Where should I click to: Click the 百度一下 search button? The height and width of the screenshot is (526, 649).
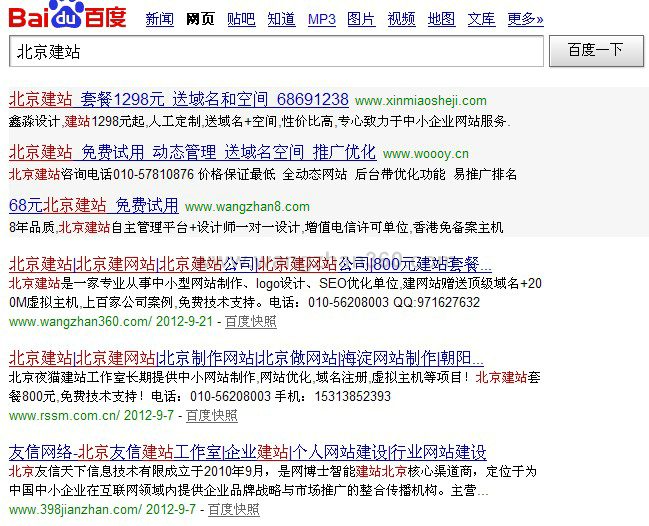coord(596,50)
